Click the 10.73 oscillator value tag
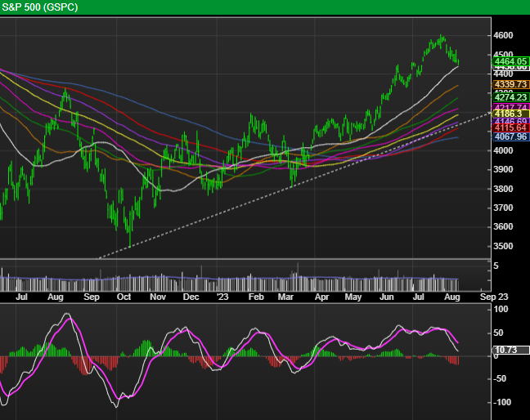530x420 pixels. (510, 350)
